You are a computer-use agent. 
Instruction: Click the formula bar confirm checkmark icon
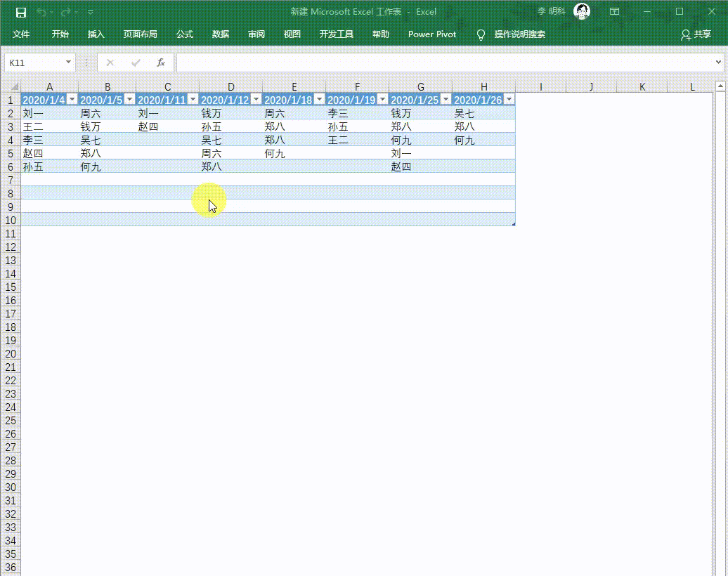click(136, 63)
